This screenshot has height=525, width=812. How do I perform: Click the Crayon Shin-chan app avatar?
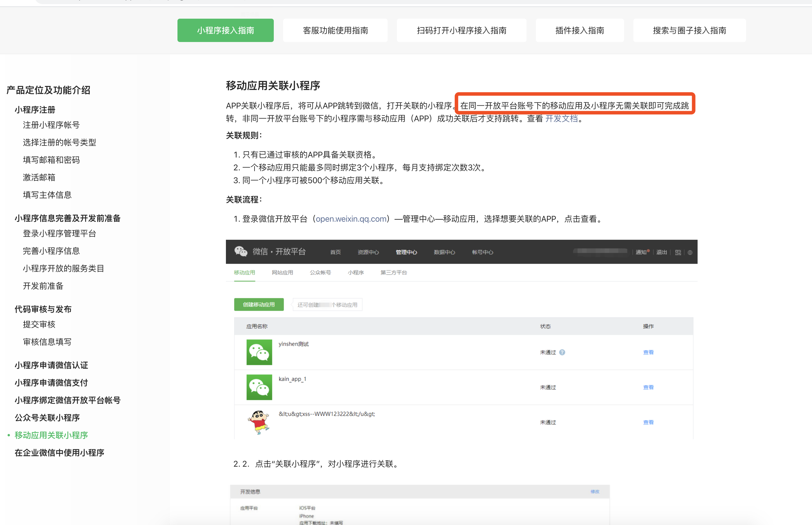click(259, 422)
